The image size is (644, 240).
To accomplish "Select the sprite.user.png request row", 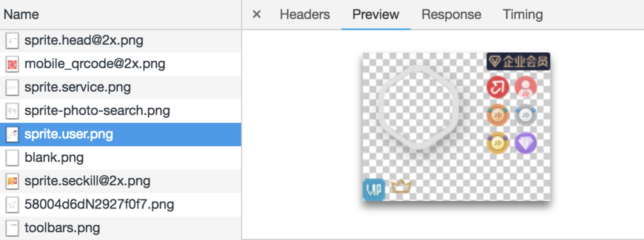I will [x=69, y=134].
